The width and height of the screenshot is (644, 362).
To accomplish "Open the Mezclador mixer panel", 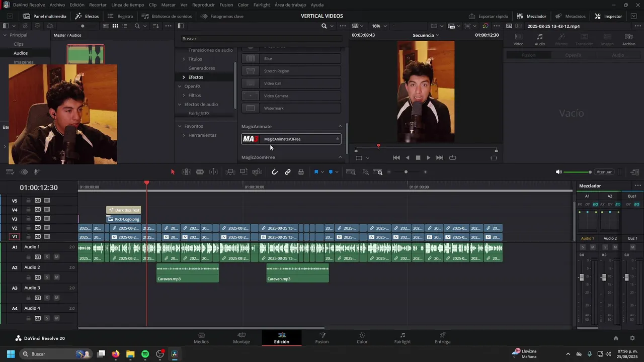I will pyautogui.click(x=531, y=16).
